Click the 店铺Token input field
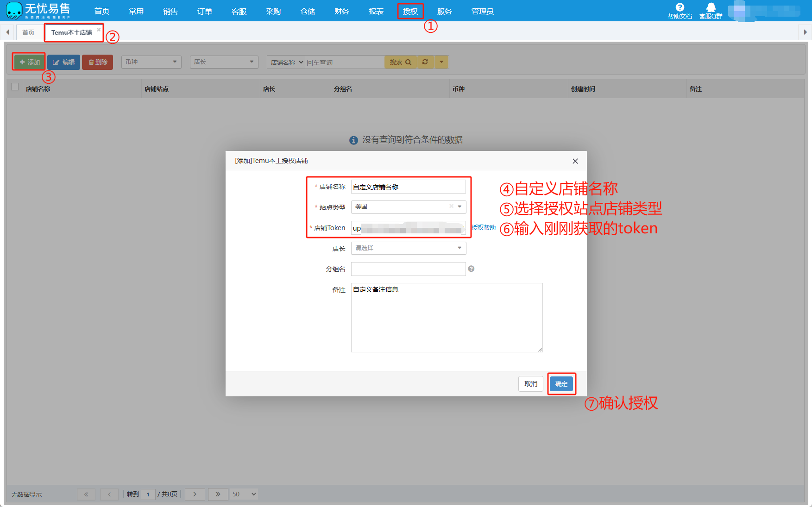Image resolution: width=812 pixels, height=507 pixels. click(409, 228)
